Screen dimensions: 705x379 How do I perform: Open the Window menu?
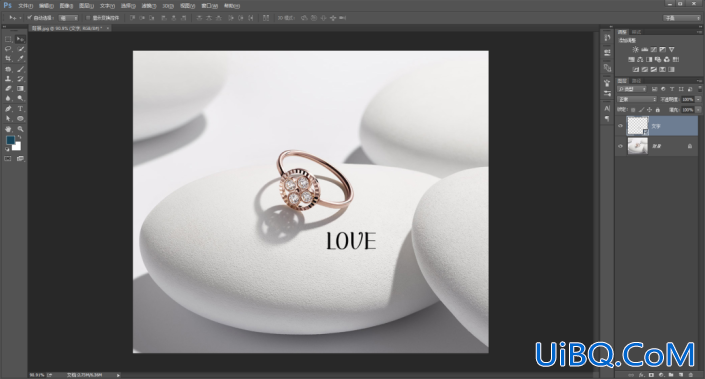tap(210, 6)
